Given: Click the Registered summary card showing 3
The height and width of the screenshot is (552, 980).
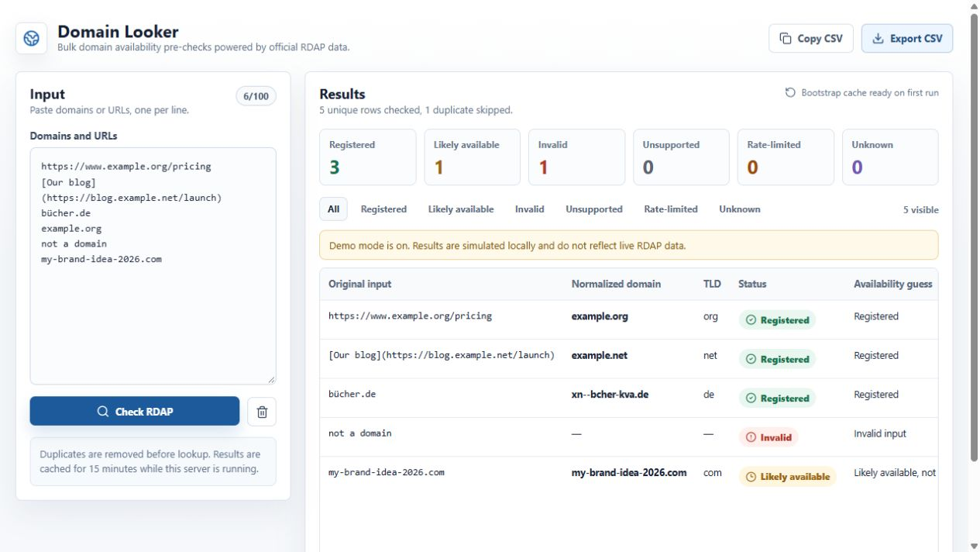Looking at the screenshot, I should 368,157.
